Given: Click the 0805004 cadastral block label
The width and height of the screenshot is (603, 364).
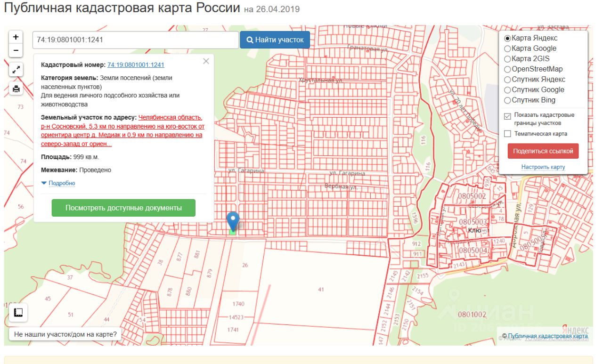Looking at the screenshot, I should tap(473, 250).
